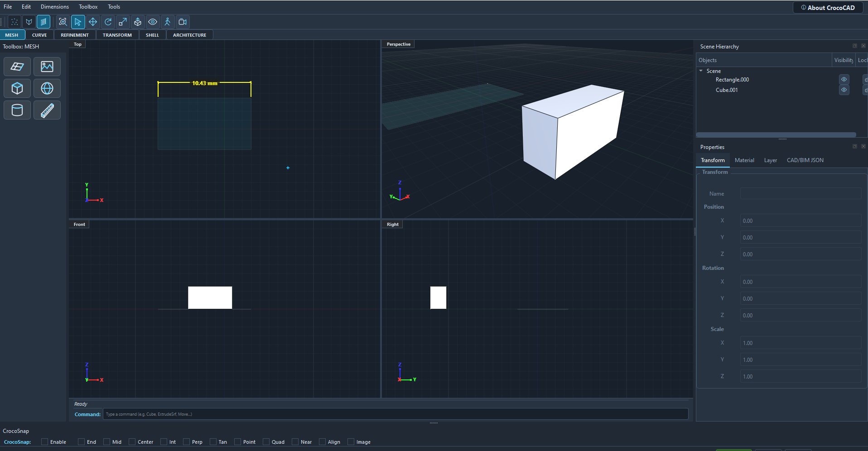This screenshot has height=451, width=868.
Task: Activate the walk mode icon
Action: point(168,22)
